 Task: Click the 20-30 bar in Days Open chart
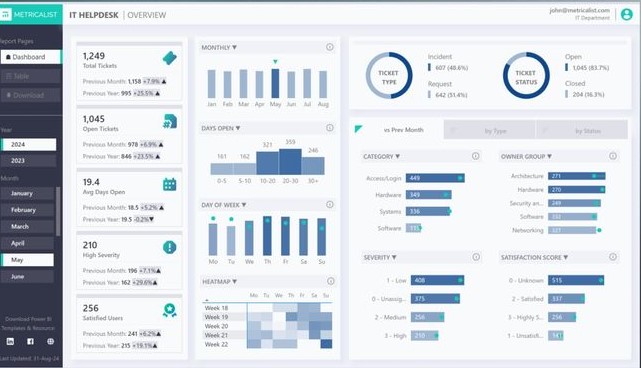click(290, 162)
